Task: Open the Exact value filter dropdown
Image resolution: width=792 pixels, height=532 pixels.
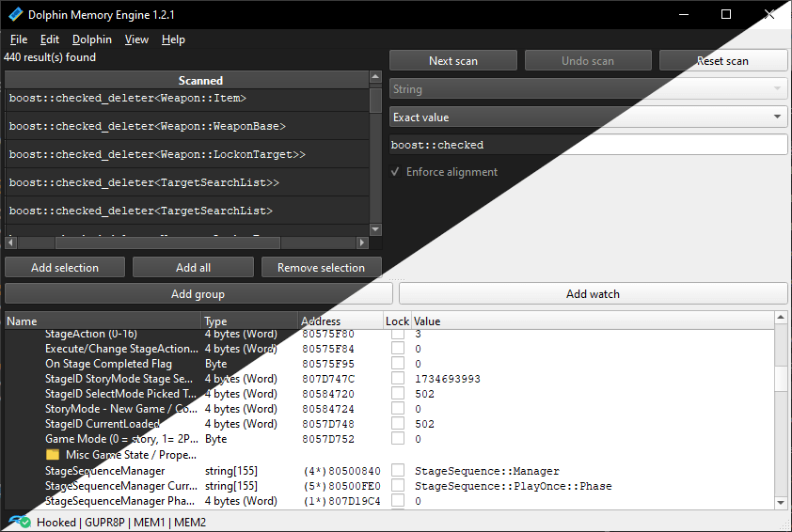Action: tap(589, 117)
